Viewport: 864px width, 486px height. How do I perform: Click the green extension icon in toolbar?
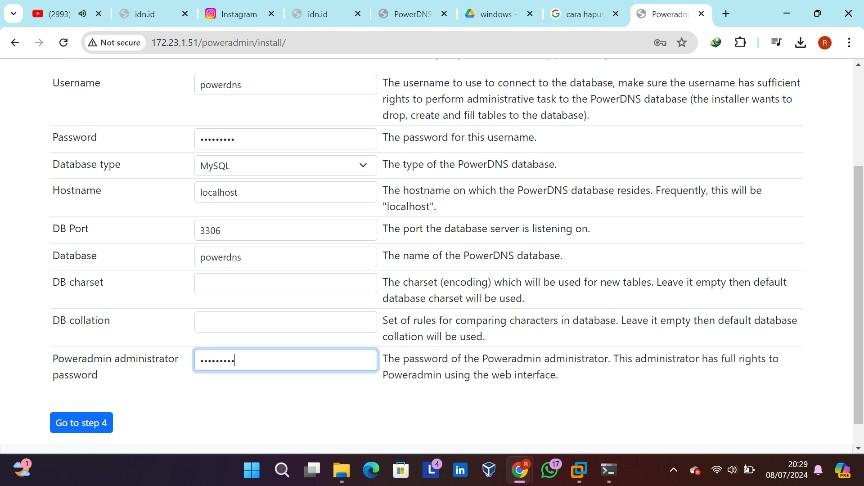click(x=716, y=42)
